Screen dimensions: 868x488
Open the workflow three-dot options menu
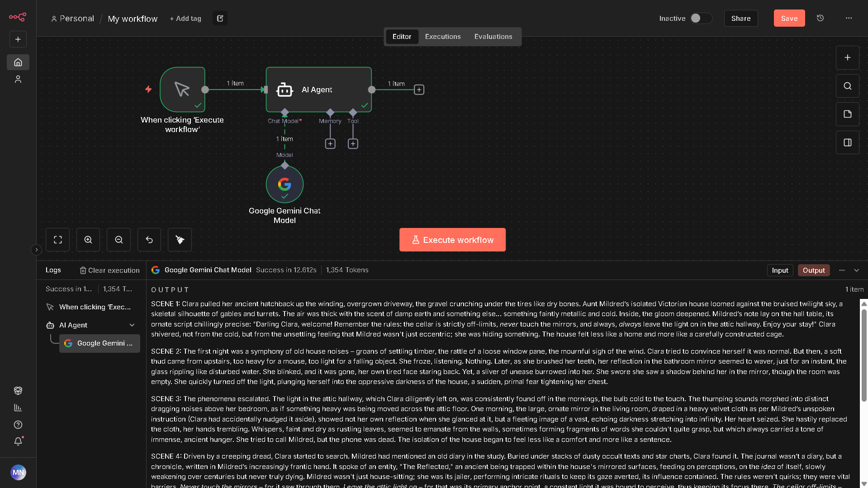coord(849,18)
